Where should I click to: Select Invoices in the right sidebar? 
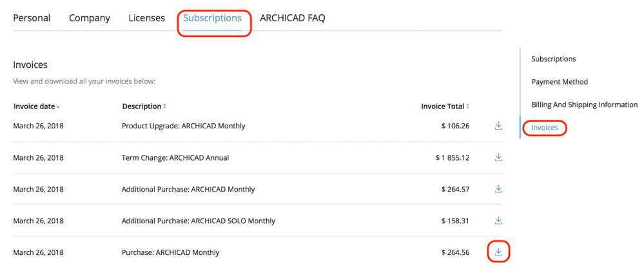544,128
